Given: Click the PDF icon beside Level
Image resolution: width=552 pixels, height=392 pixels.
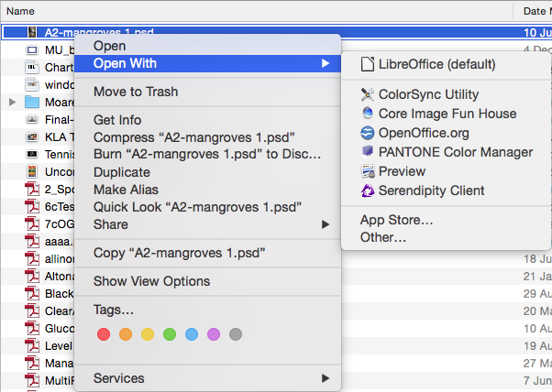Looking at the screenshot, I should [32, 345].
